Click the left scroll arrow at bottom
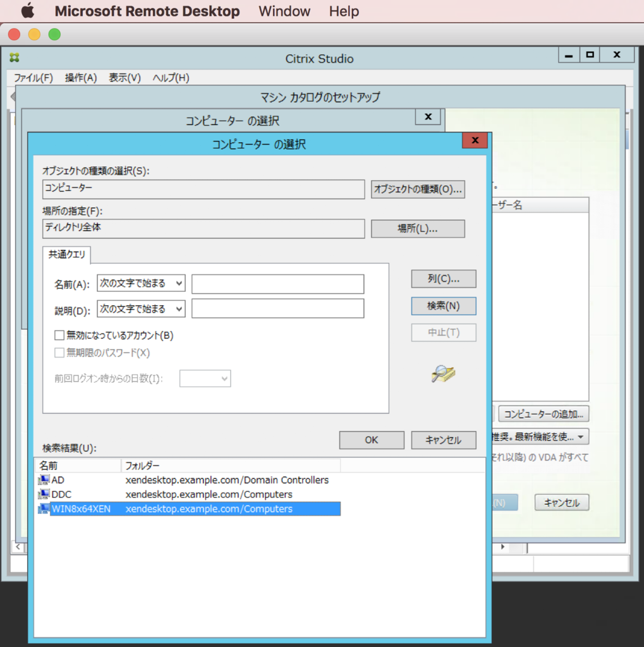Screen dimensions: 644x647 coord(18,547)
